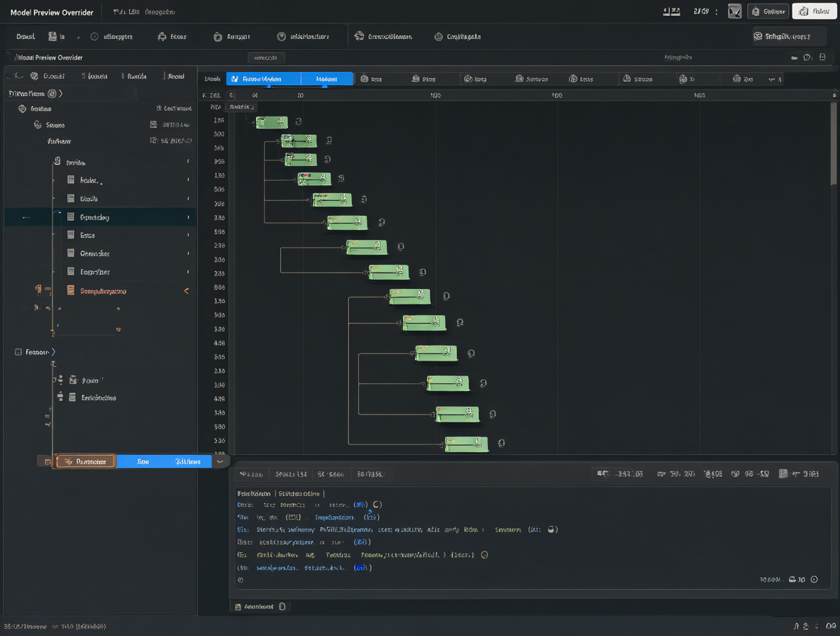This screenshot has width=840, height=636.
Task: Open the last of the four console tabs
Action: pyautogui.click(x=370, y=474)
